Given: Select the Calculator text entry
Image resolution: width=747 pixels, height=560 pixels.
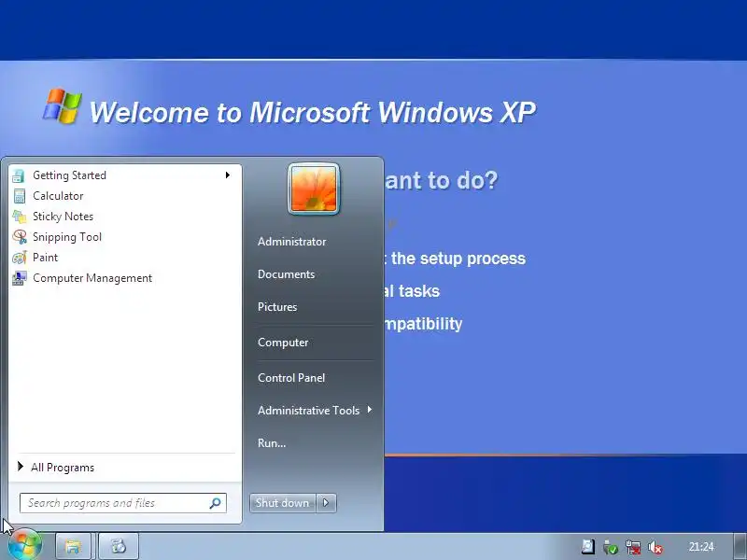Looking at the screenshot, I should (x=58, y=196).
